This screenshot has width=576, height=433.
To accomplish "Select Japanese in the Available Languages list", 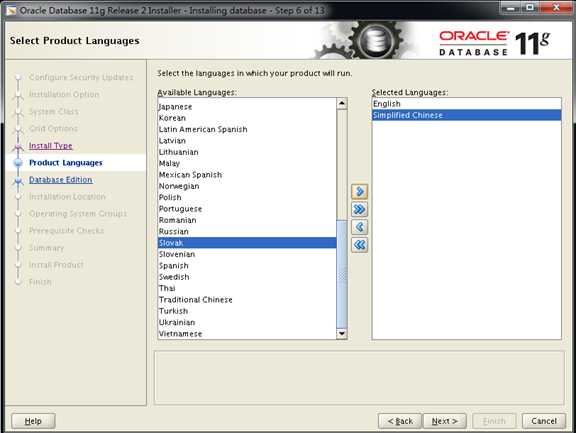I will click(x=246, y=107).
